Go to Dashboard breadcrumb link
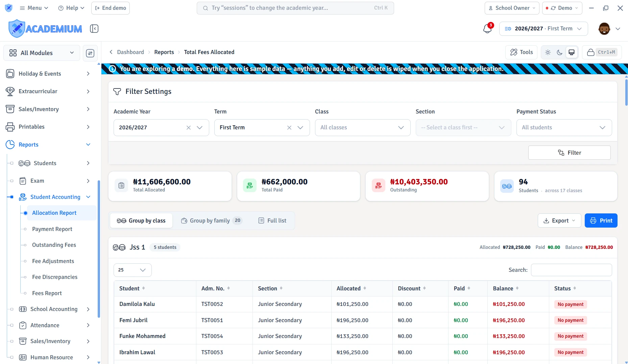This screenshot has height=364, width=628. tap(130, 52)
